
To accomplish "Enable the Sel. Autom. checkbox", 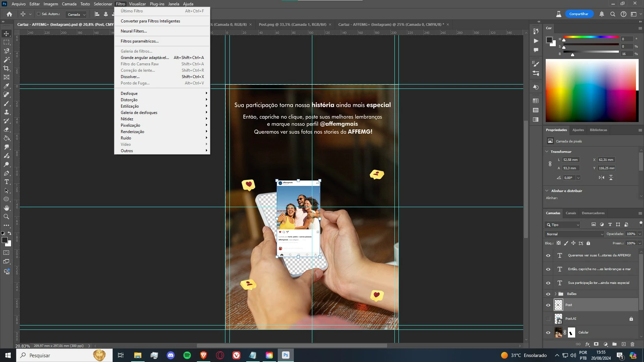I will click(x=39, y=14).
